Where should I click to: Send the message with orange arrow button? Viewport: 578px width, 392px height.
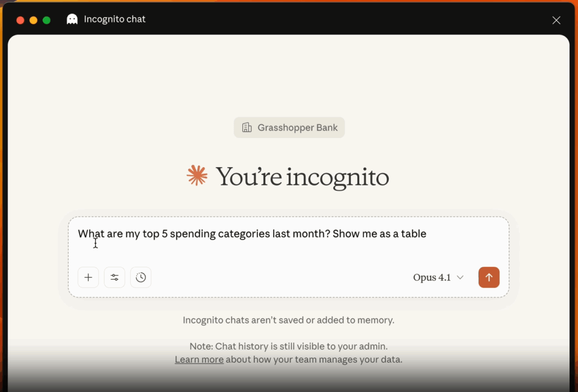489,277
